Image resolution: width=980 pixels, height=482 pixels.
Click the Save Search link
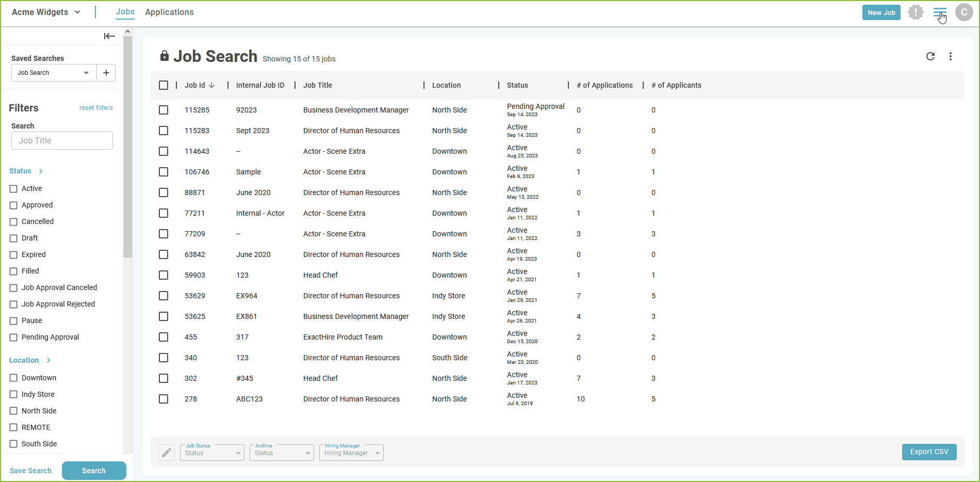(x=30, y=471)
